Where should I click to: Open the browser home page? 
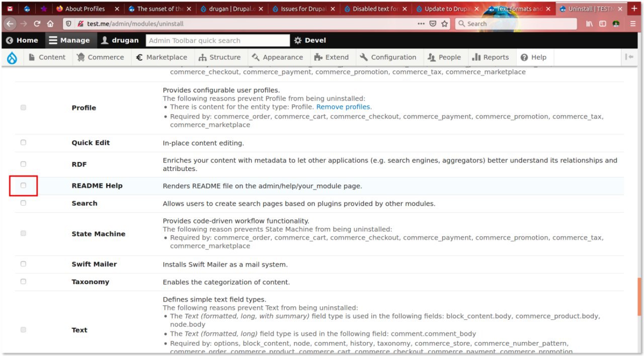pyautogui.click(x=50, y=24)
